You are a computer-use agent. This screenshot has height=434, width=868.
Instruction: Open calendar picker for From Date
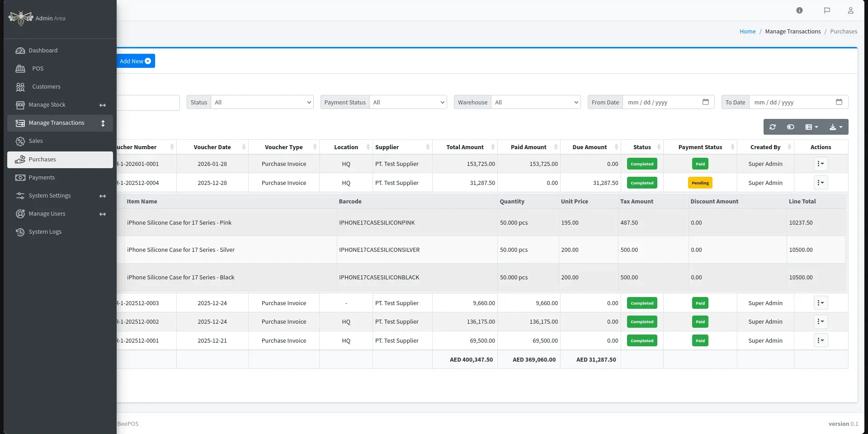point(705,102)
